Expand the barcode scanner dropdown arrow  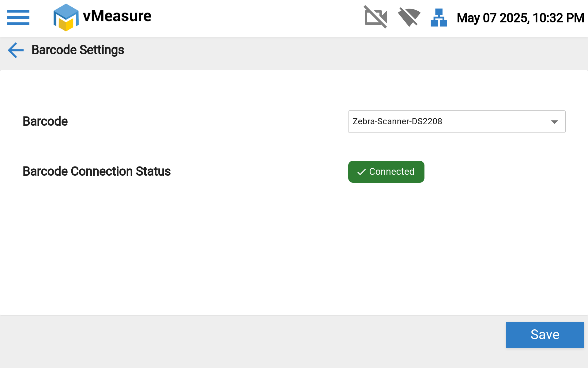point(554,122)
